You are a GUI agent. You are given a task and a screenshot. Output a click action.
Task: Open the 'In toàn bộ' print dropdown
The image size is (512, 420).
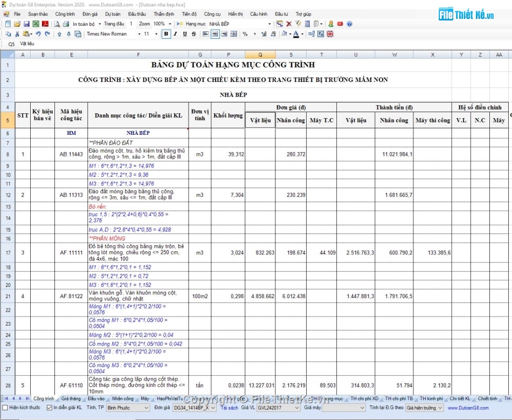point(100,24)
